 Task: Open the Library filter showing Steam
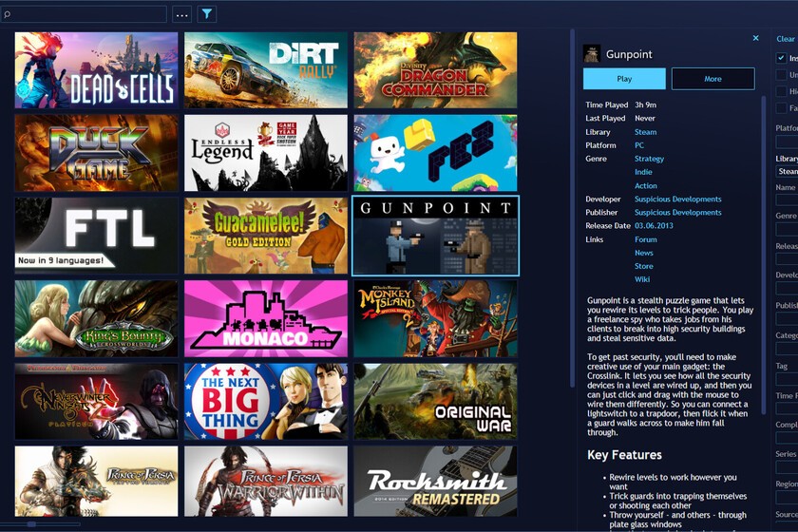coord(787,172)
